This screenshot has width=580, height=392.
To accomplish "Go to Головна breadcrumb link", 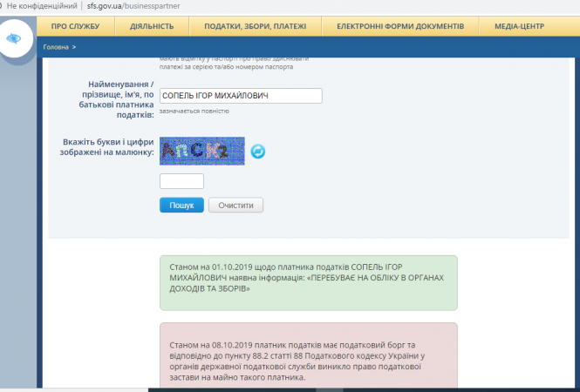I will pos(56,46).
